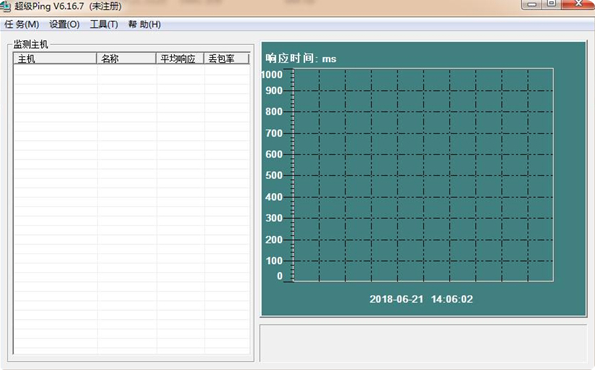Open the 设置(O) menu
Image resolution: width=595 pixels, height=370 pixels.
point(64,25)
